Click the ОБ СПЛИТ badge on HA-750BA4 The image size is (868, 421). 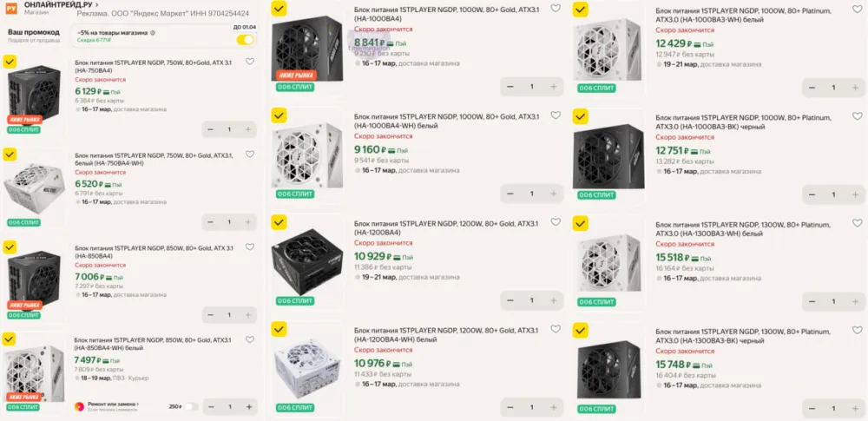(24, 129)
